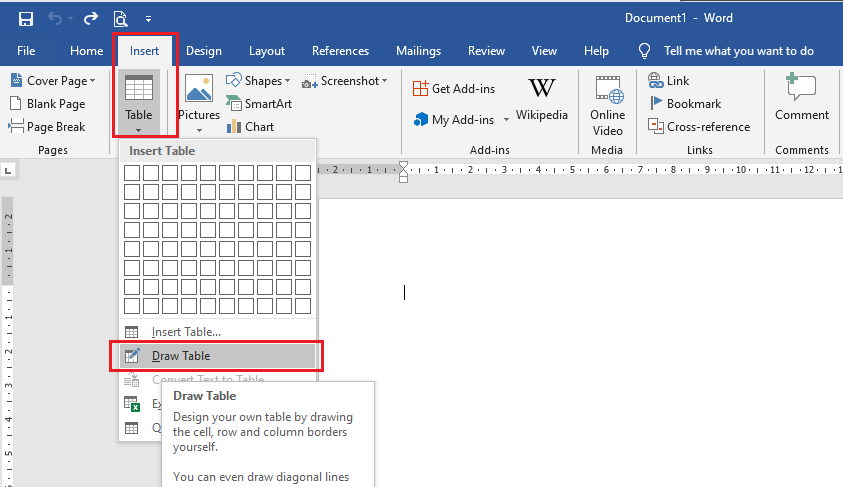Open the File tab

26,51
